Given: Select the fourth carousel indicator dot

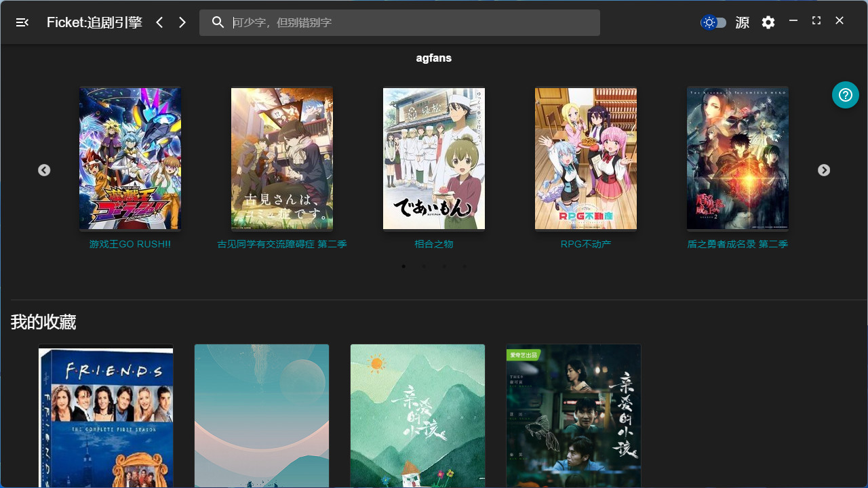Looking at the screenshot, I should [465, 266].
